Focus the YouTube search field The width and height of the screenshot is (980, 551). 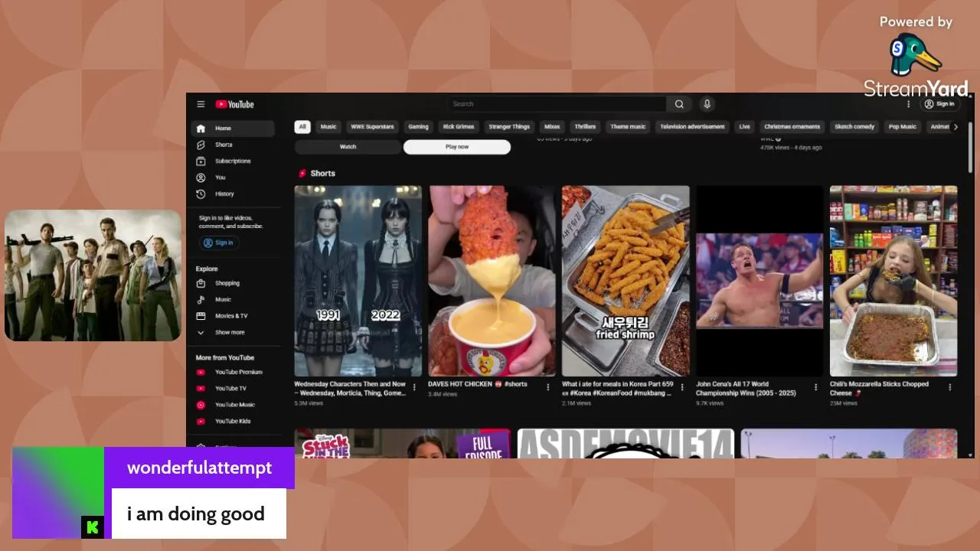[557, 104]
